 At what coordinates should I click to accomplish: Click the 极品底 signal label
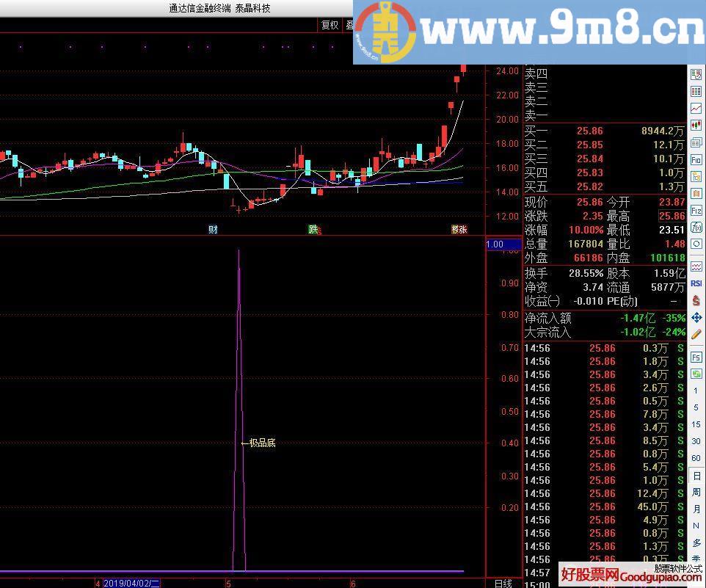pyautogui.click(x=262, y=443)
